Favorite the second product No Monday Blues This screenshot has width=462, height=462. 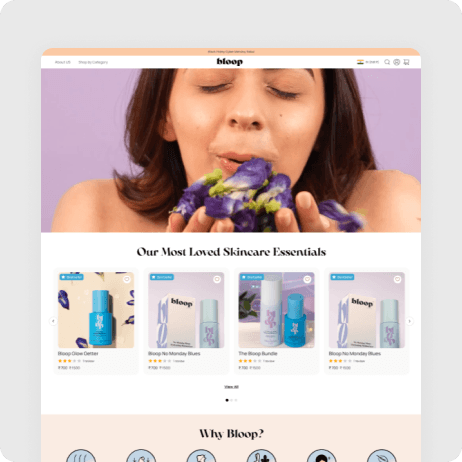point(217,279)
